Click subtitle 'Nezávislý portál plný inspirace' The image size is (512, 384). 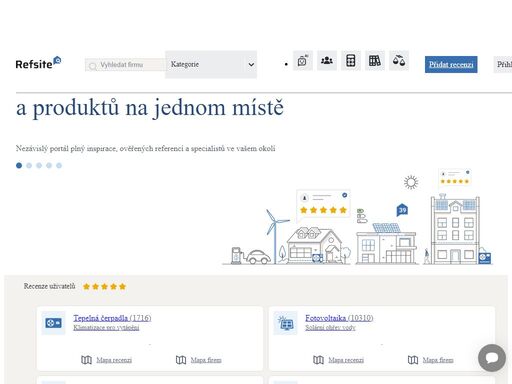(66, 149)
